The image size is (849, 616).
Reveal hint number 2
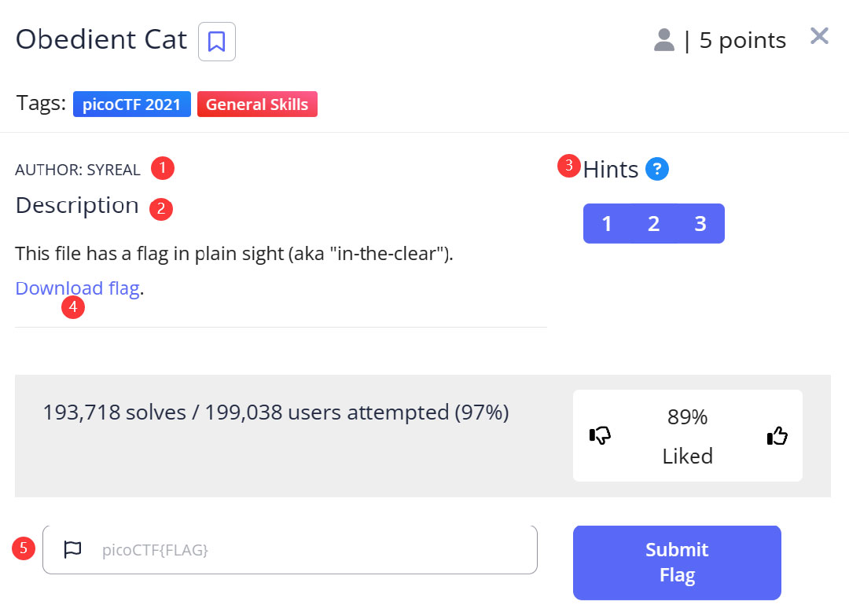pos(653,224)
